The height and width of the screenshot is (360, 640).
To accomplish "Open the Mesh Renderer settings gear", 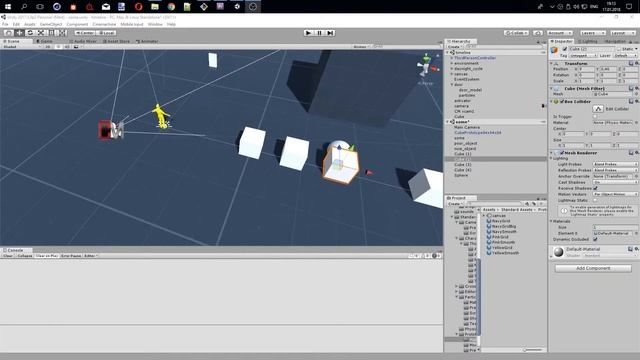I will click(x=636, y=153).
